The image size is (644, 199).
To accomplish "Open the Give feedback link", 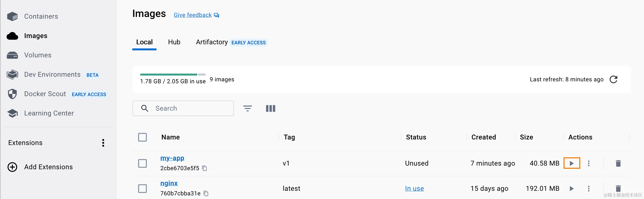I will click(196, 15).
